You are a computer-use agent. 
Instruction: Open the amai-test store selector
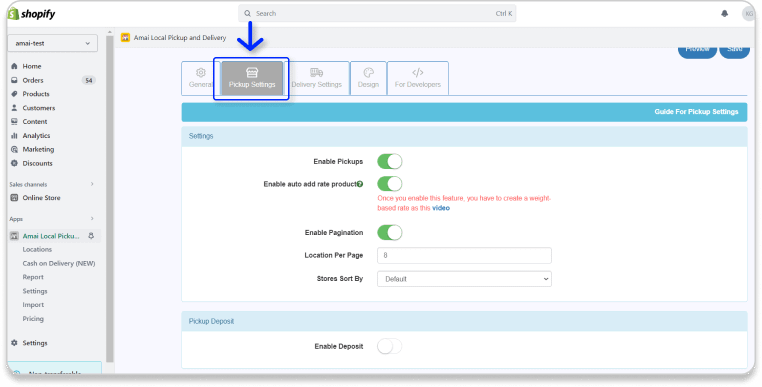click(52, 43)
